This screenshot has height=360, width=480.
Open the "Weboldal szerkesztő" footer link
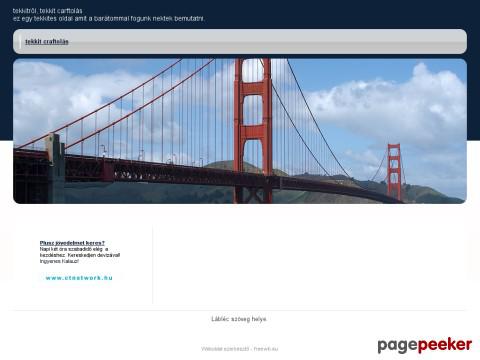coord(225,349)
